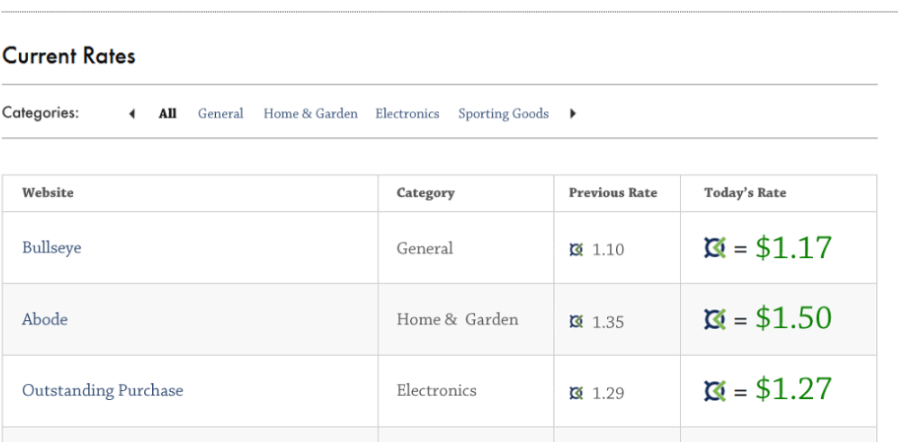Image resolution: width=898 pixels, height=442 pixels.
Task: Open the Outstanding Purchase link
Action: pos(102,390)
